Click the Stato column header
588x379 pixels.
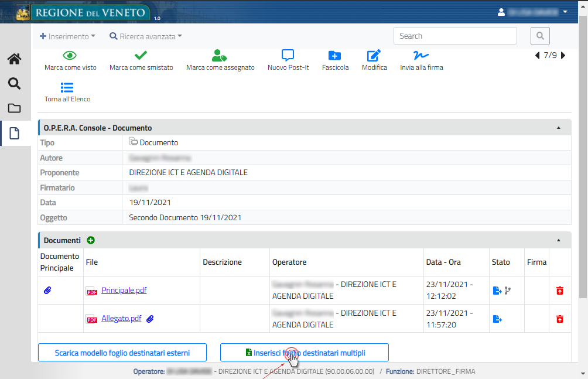pos(501,262)
